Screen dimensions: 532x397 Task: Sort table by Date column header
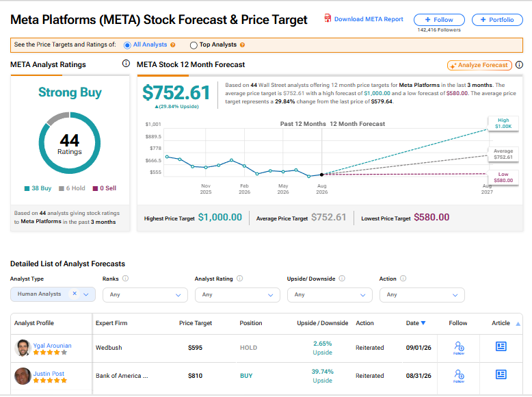coord(416,323)
